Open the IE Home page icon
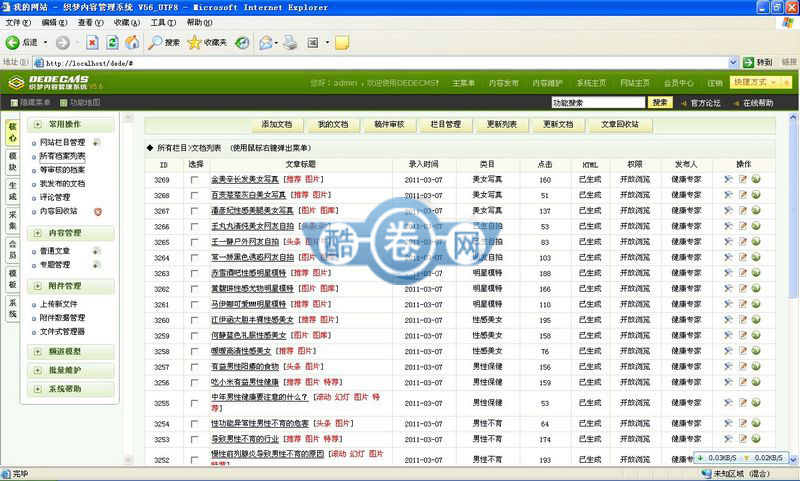This screenshot has width=800, height=481. point(132,43)
